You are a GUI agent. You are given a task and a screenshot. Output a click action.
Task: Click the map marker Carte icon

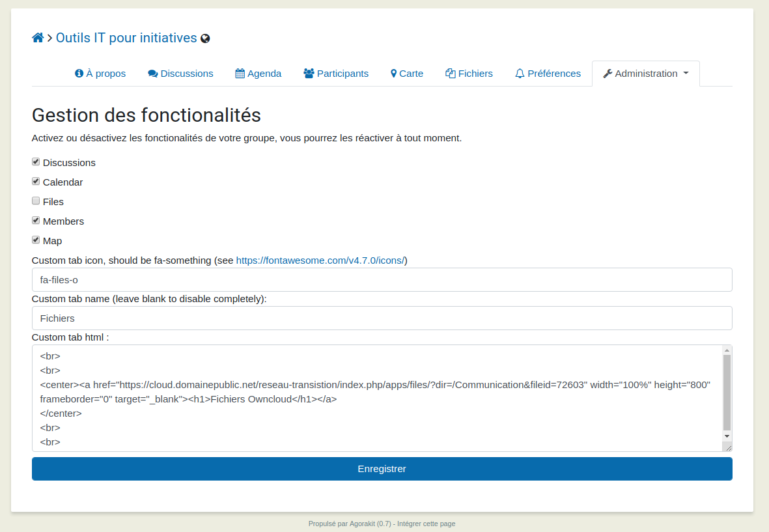point(394,74)
